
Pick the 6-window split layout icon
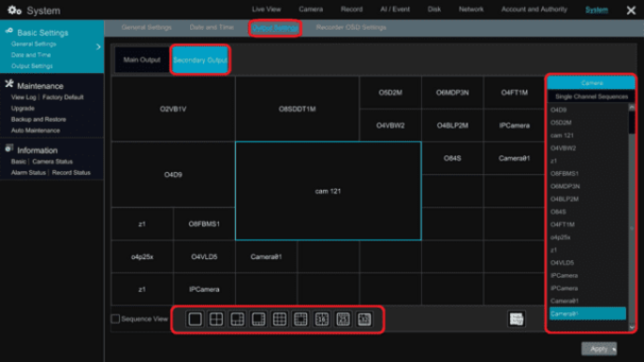(x=238, y=319)
